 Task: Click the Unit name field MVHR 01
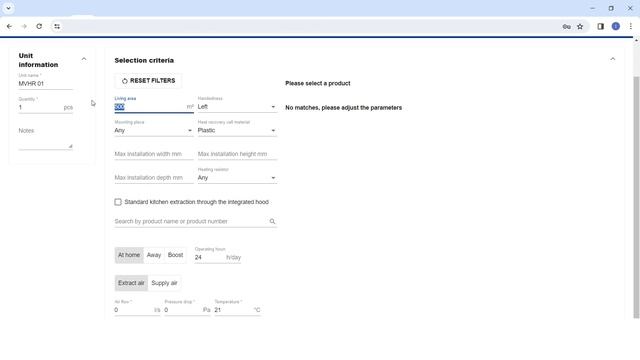45,84
